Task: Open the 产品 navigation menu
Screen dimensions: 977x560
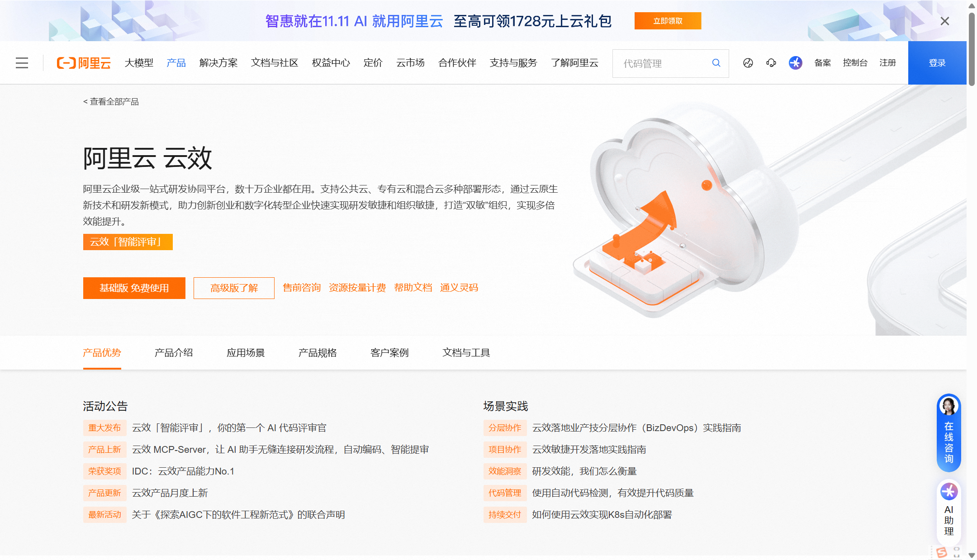Action: click(x=176, y=63)
